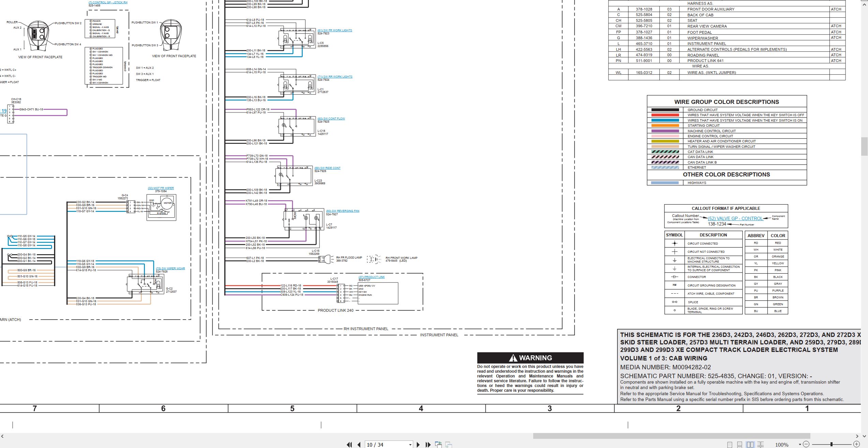Image resolution: width=868 pixels, height=448 pixels.
Task: Click the 'RH FR FLOOD LAMP' label
Action: click(349, 258)
